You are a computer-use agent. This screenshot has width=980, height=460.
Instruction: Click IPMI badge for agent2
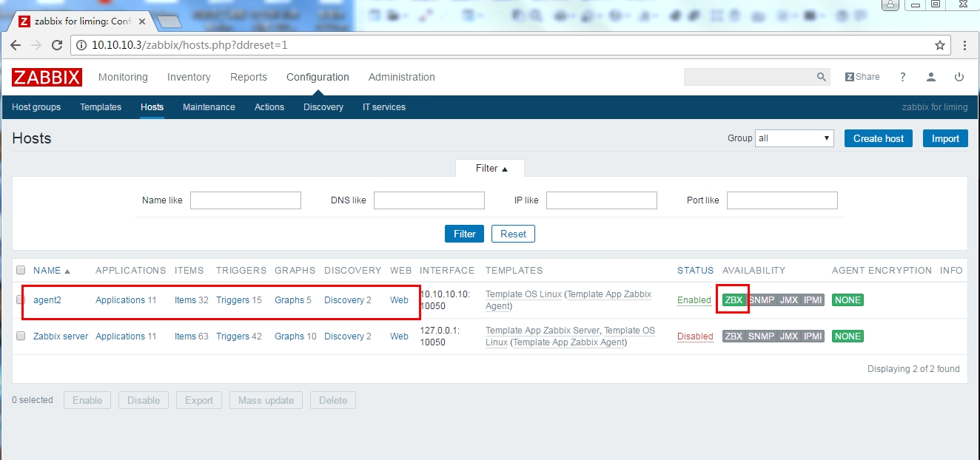(x=813, y=300)
